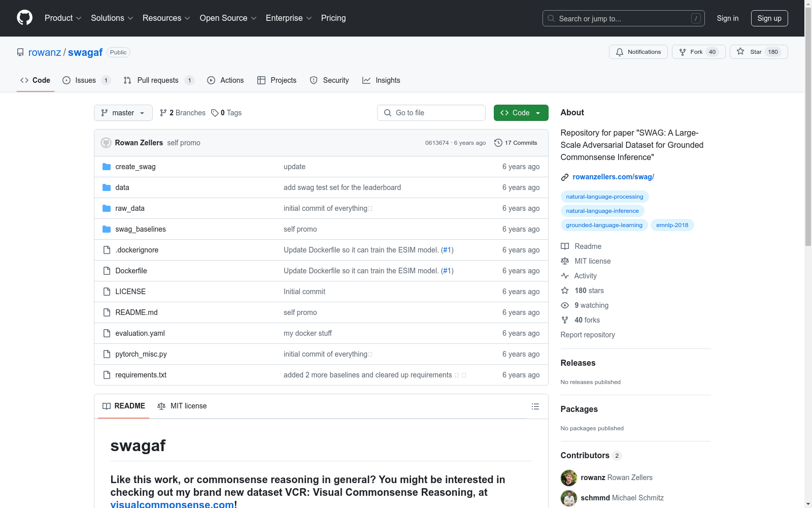Open the green Code dropdown
The height and width of the screenshot is (508, 812).
tap(521, 113)
